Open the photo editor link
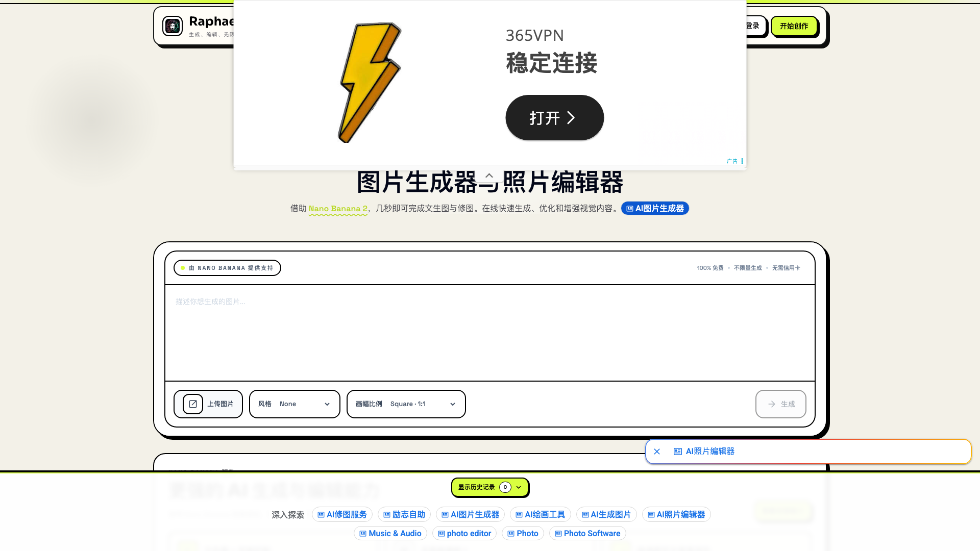The image size is (980, 551). point(464,534)
